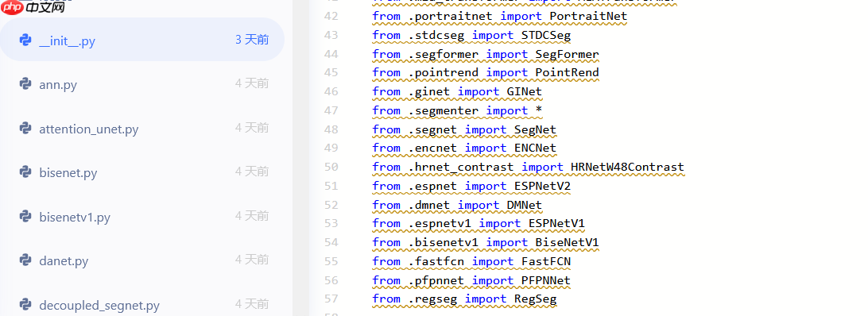Click line number 50 in the gutter
This screenshot has width=868, height=316.
(331, 168)
